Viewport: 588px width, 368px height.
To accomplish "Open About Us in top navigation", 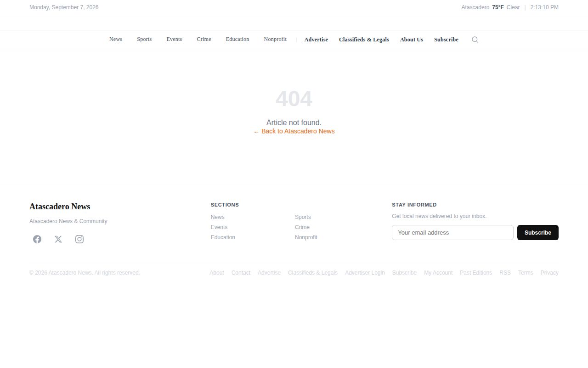I will (412, 40).
